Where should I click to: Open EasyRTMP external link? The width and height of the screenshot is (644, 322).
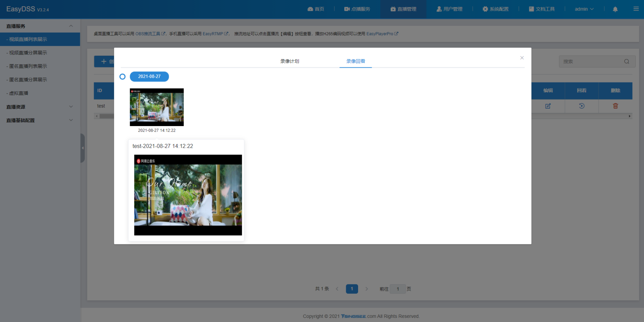pos(215,34)
